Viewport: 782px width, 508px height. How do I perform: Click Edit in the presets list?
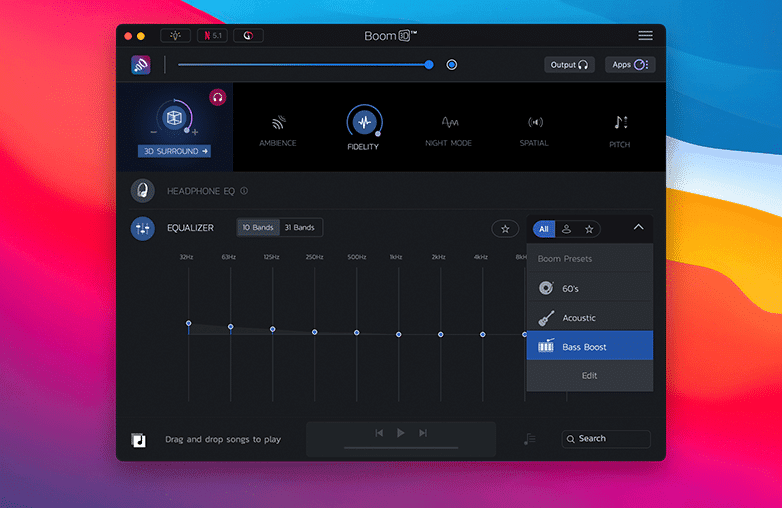589,375
